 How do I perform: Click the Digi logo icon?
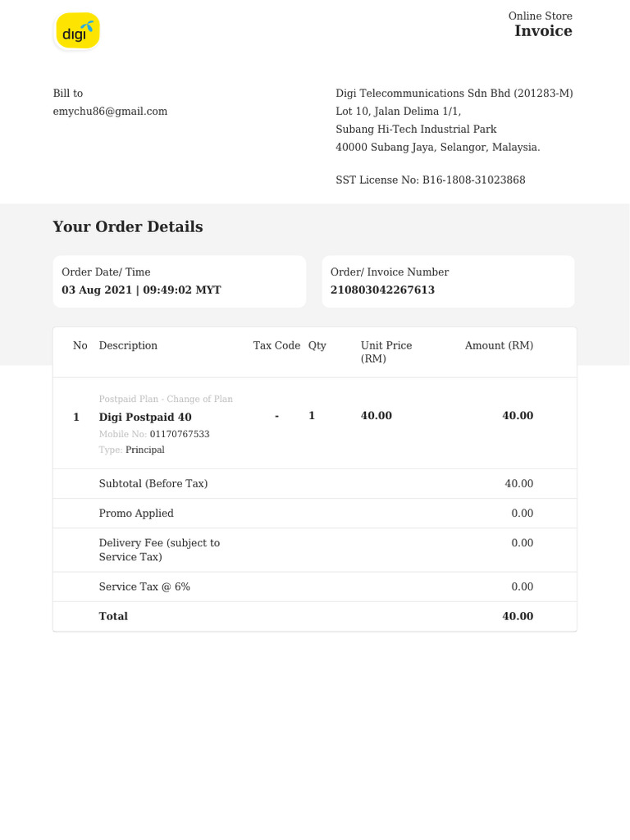pos(78,31)
